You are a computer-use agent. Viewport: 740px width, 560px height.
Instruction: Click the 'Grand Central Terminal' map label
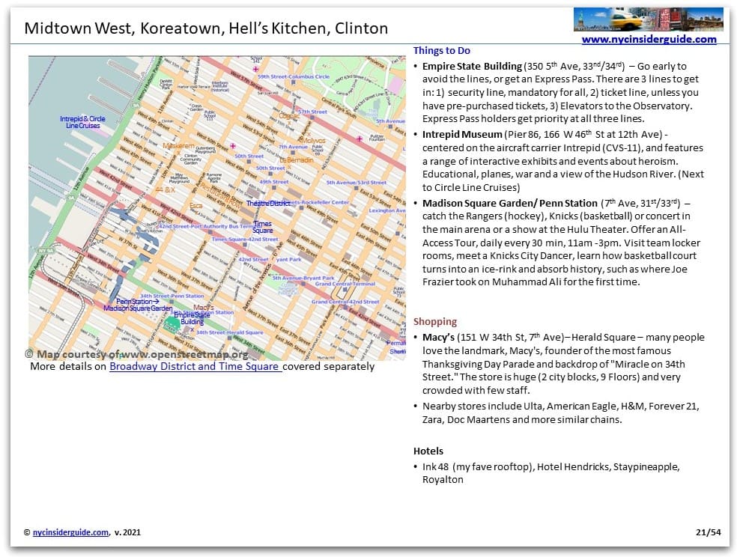coord(345,284)
